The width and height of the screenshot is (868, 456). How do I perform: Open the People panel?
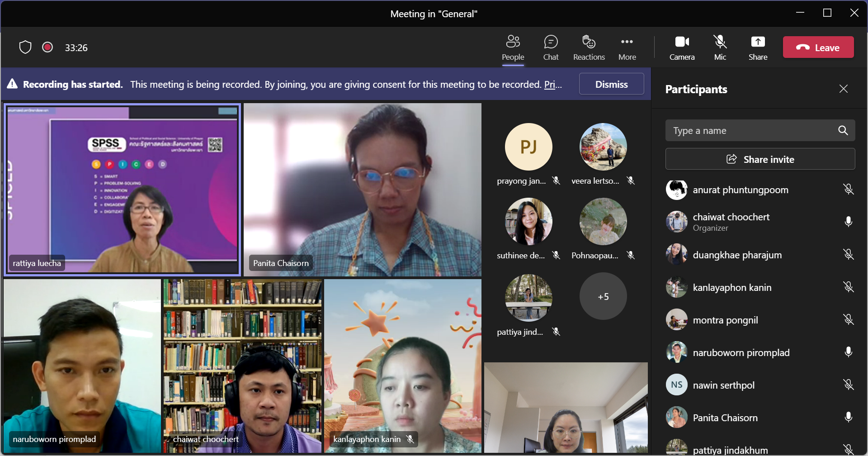[x=513, y=47]
